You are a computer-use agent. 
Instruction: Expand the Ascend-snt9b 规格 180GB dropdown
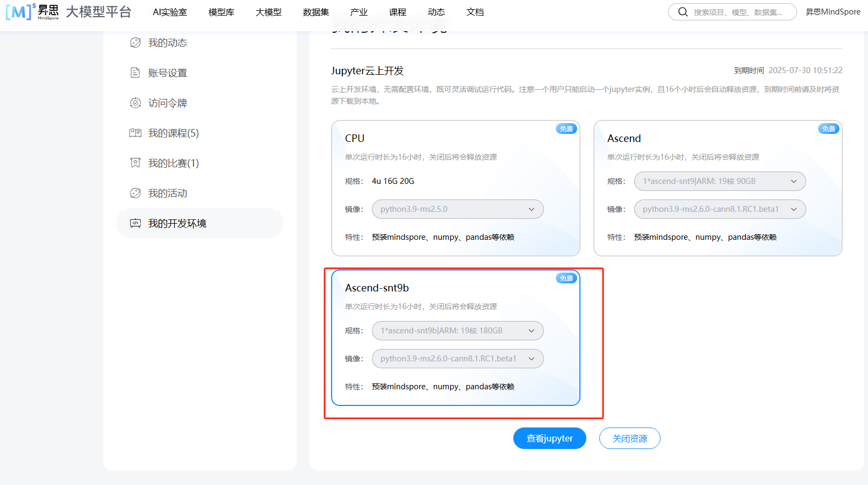tap(457, 331)
